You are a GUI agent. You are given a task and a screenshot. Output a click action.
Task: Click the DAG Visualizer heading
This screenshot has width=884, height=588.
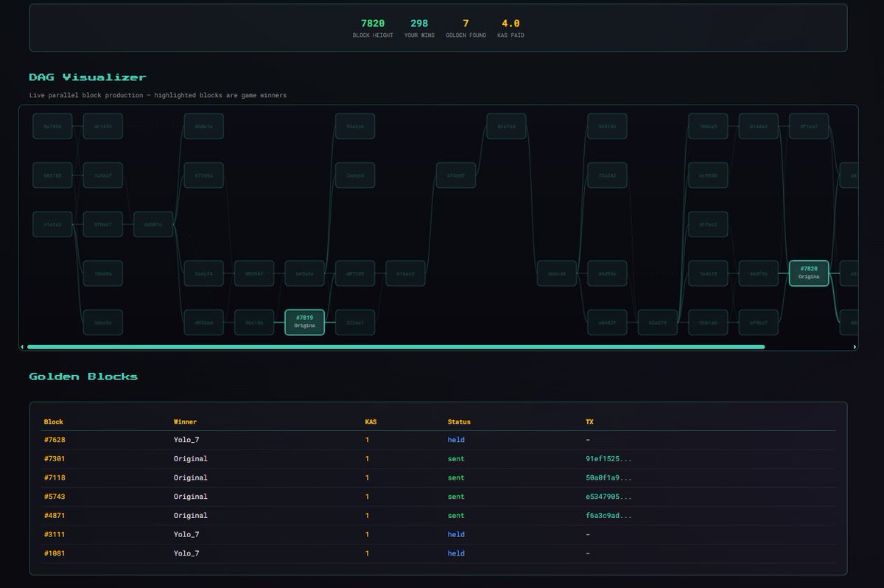(x=88, y=77)
